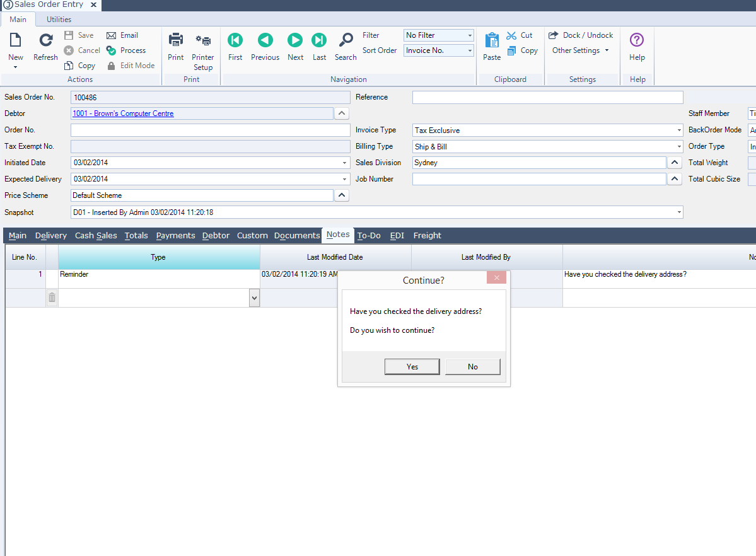This screenshot has width=756, height=556.
Task: Delete note row using trash icon
Action: point(52,298)
